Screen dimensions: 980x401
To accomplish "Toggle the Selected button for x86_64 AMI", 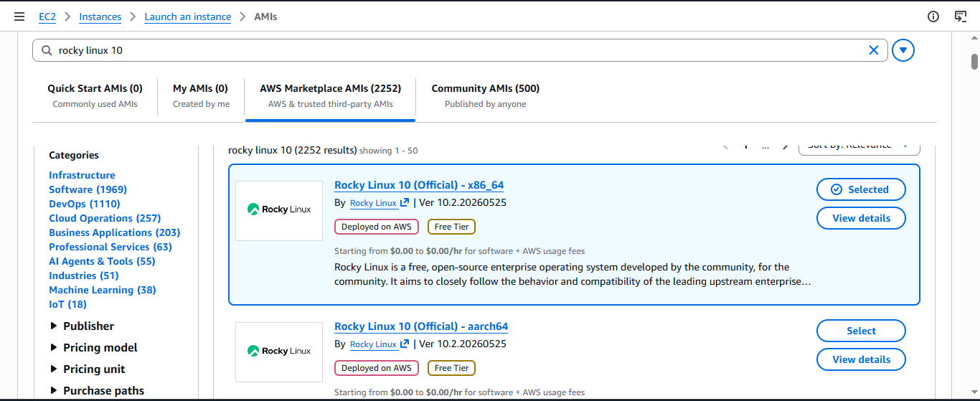I will [861, 189].
